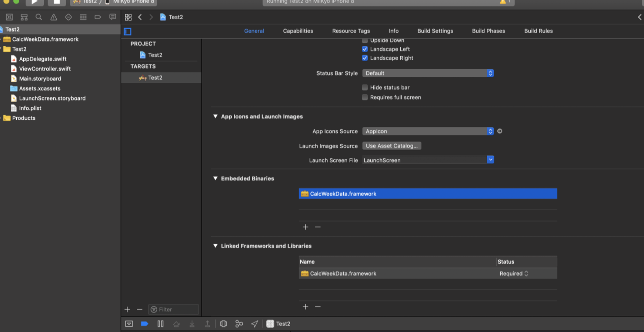Open the breakpoint navigator
This screenshot has width=644, height=332.
pos(98,17)
